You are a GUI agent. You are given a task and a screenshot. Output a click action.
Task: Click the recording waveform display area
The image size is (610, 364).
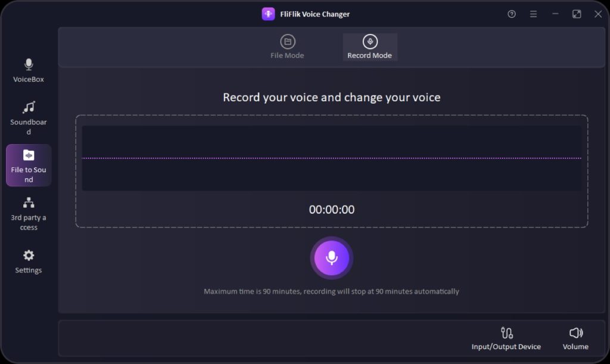click(x=331, y=158)
